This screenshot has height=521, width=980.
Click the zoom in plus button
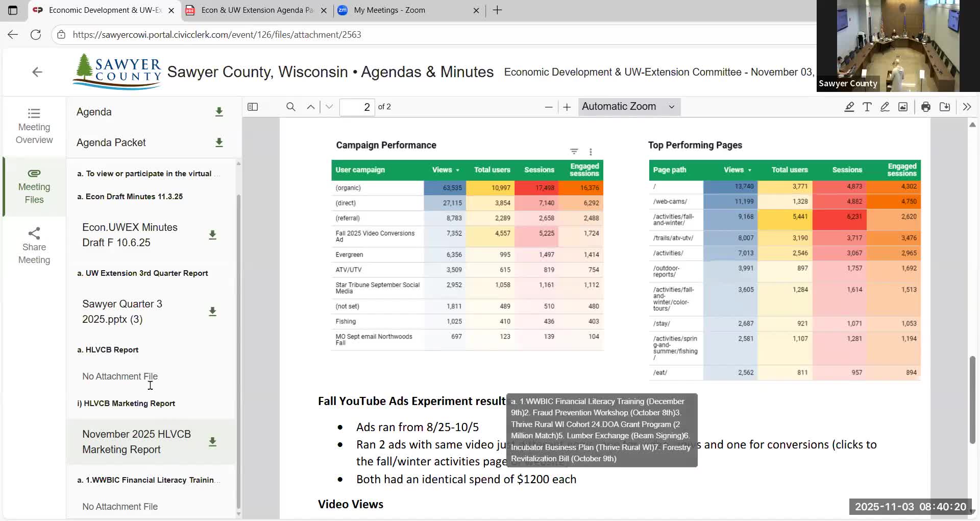click(x=567, y=107)
